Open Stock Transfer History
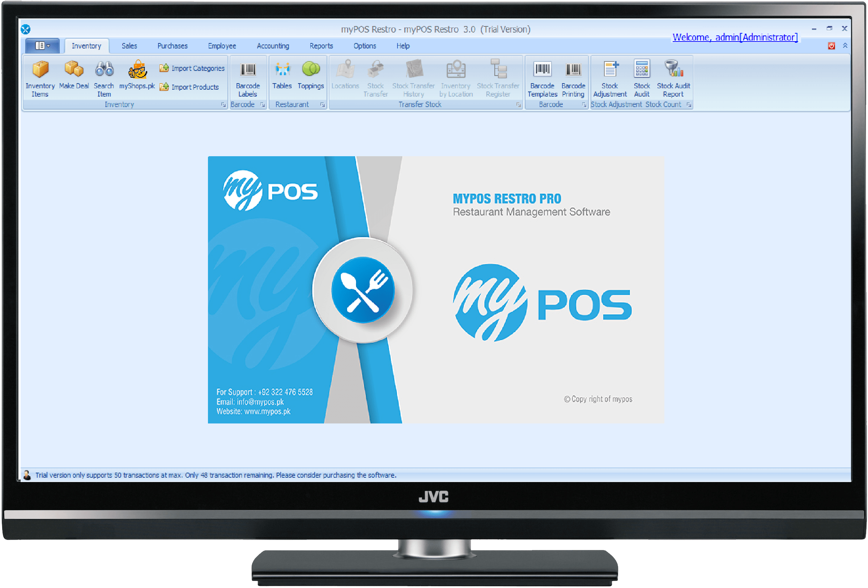 coord(413,78)
